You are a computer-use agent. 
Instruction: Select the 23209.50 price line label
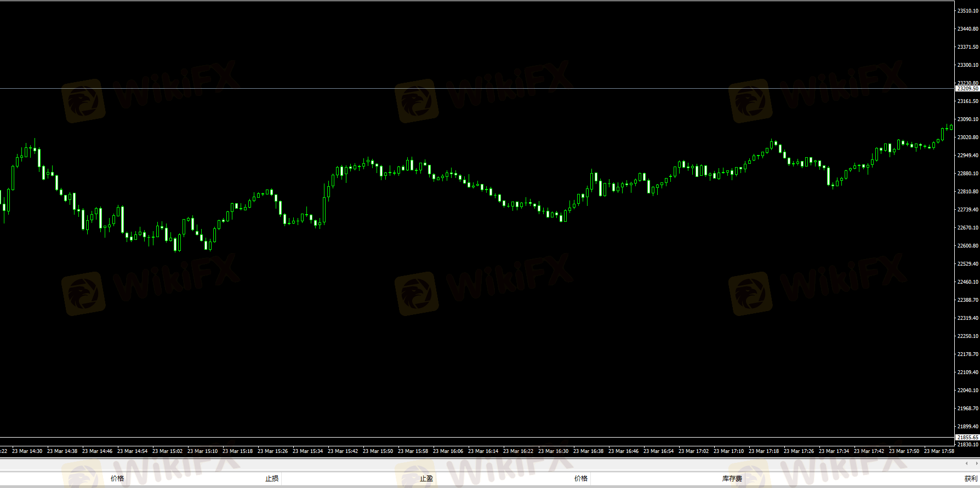coord(967,88)
